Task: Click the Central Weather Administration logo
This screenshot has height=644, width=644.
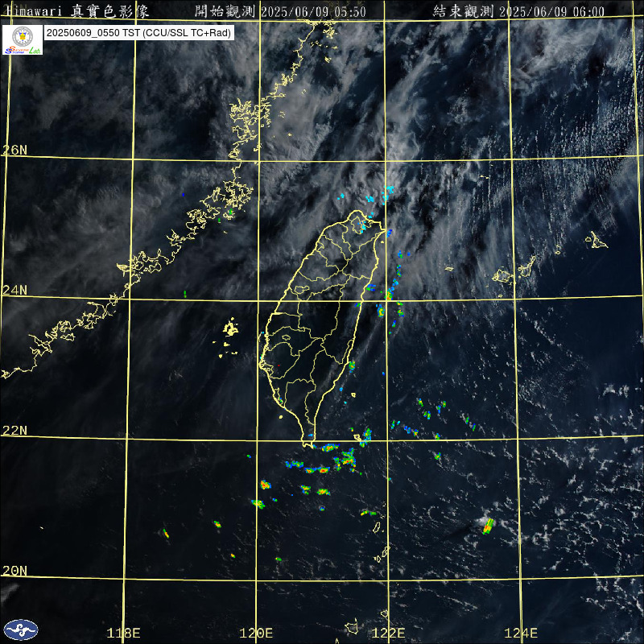Action: [21, 630]
